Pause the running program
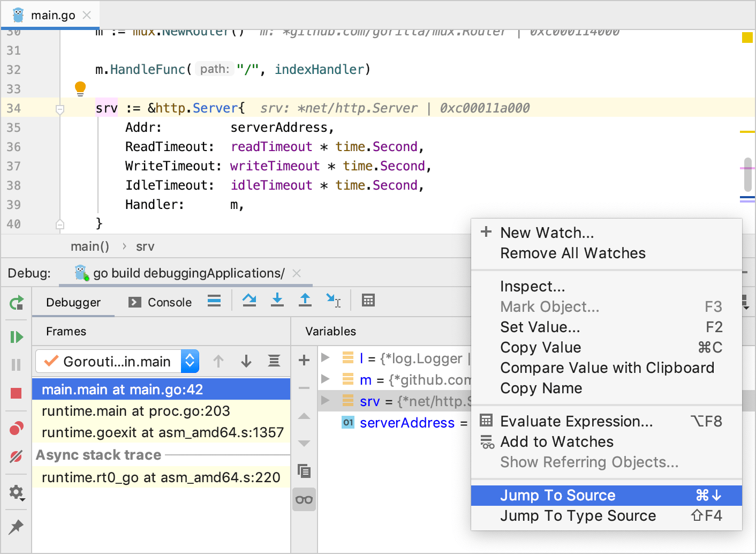Viewport: 756px width, 554px height. (x=16, y=364)
